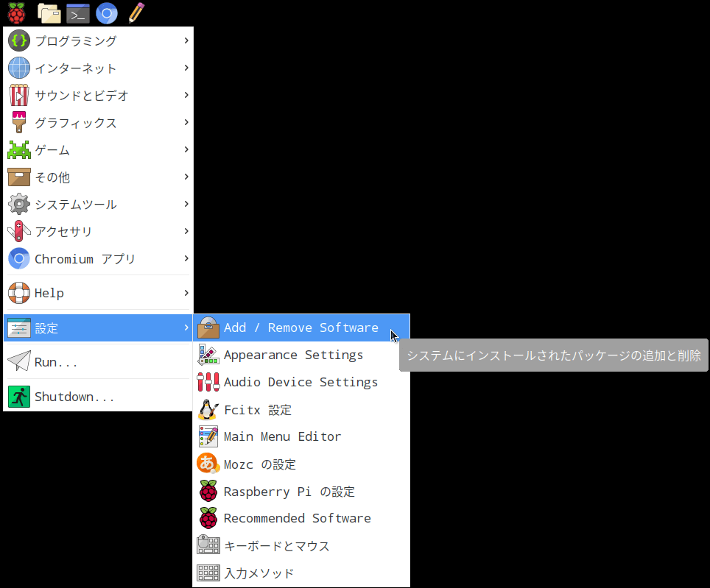The width and height of the screenshot is (710, 588).
Task: Click the アクセサリ pocket knife icon
Action: (19, 231)
